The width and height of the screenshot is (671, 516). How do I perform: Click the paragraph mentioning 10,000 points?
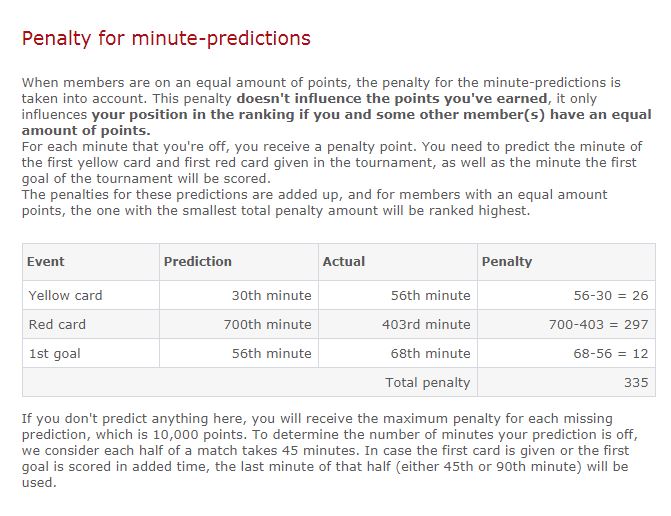[330, 450]
